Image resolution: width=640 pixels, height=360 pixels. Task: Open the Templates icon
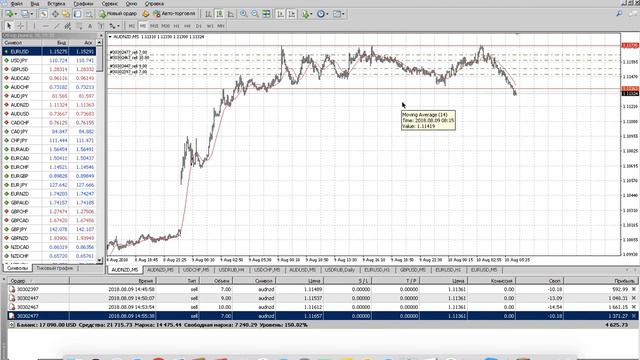point(337,14)
